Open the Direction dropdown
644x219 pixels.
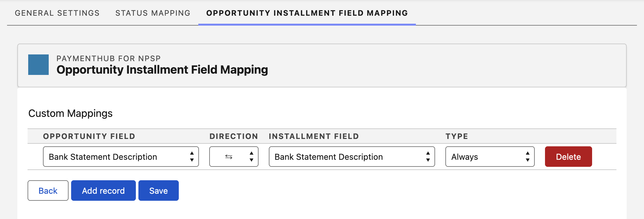click(234, 157)
